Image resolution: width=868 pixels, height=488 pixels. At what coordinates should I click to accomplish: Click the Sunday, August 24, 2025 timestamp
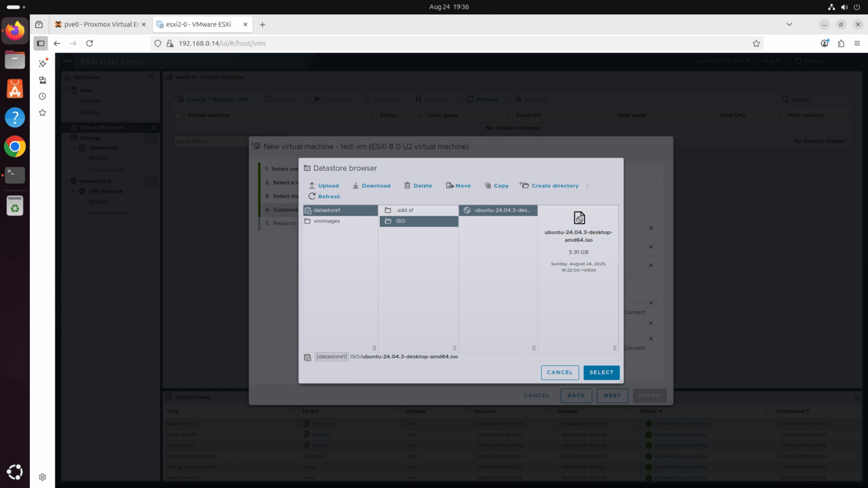coord(578,266)
